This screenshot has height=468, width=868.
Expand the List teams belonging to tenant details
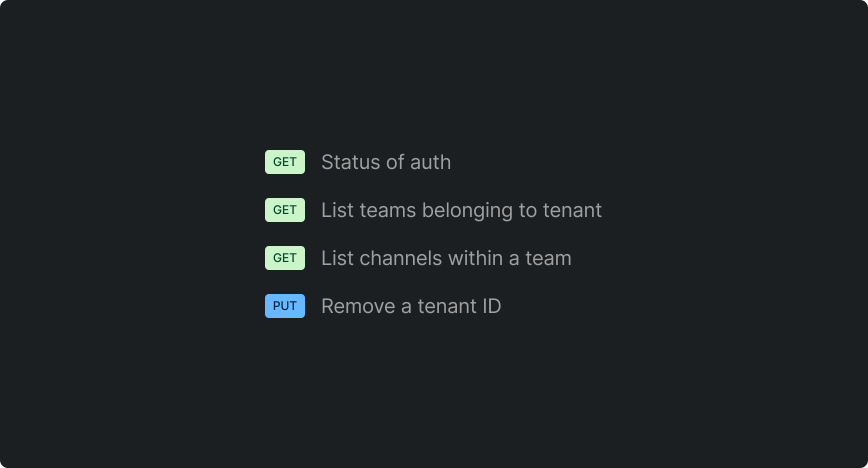461,209
